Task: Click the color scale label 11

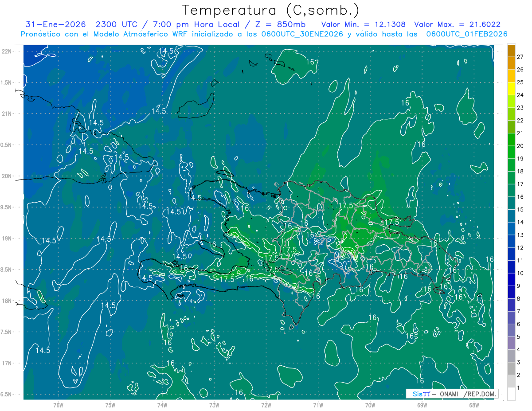Action: (520, 261)
